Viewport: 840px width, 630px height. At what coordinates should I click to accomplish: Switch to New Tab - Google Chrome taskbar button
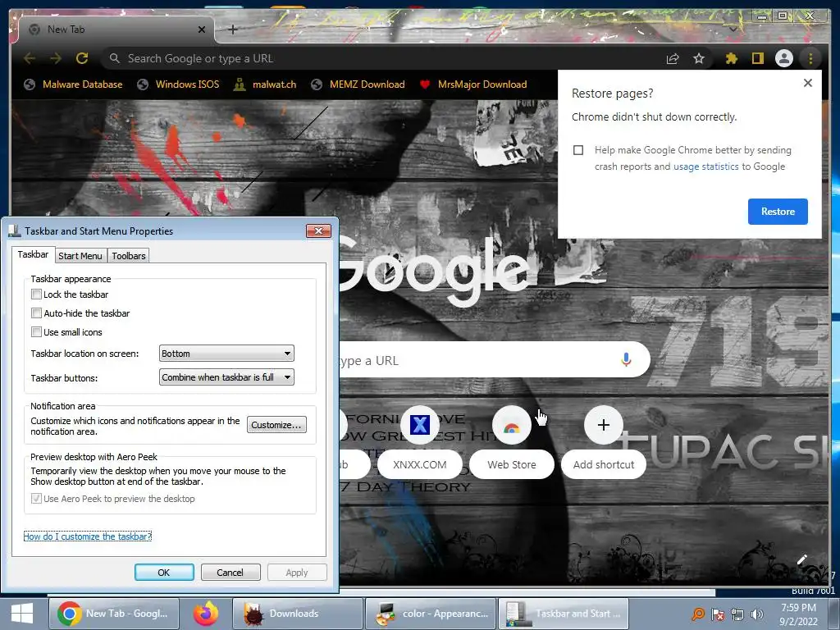pyautogui.click(x=113, y=614)
